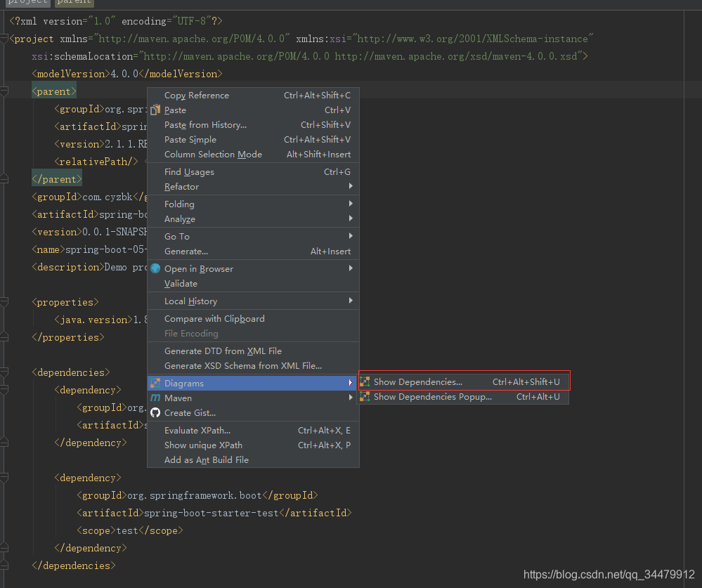Viewport: 702px width, 588px height.
Task: Collapse the parent element fold marker
Action: point(4,92)
